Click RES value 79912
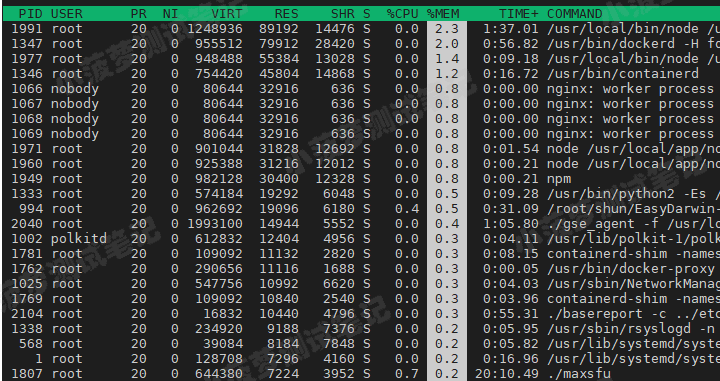This screenshot has height=381, width=720. [x=279, y=44]
